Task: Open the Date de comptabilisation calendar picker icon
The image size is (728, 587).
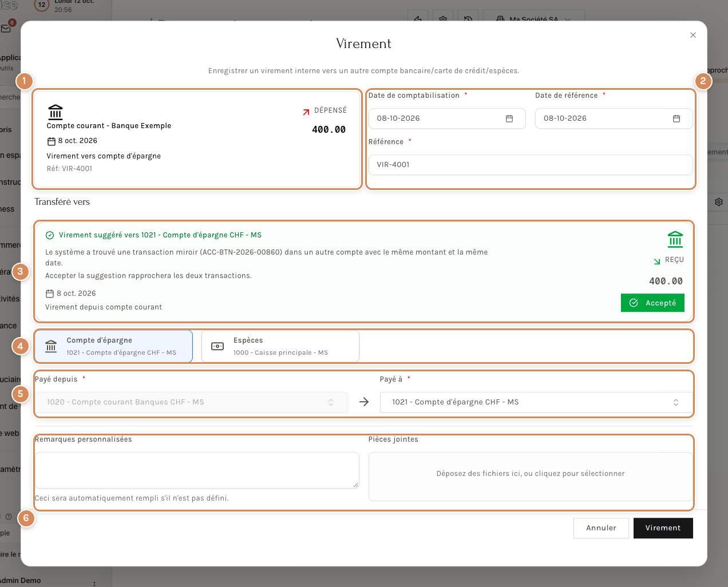Action: pos(509,118)
